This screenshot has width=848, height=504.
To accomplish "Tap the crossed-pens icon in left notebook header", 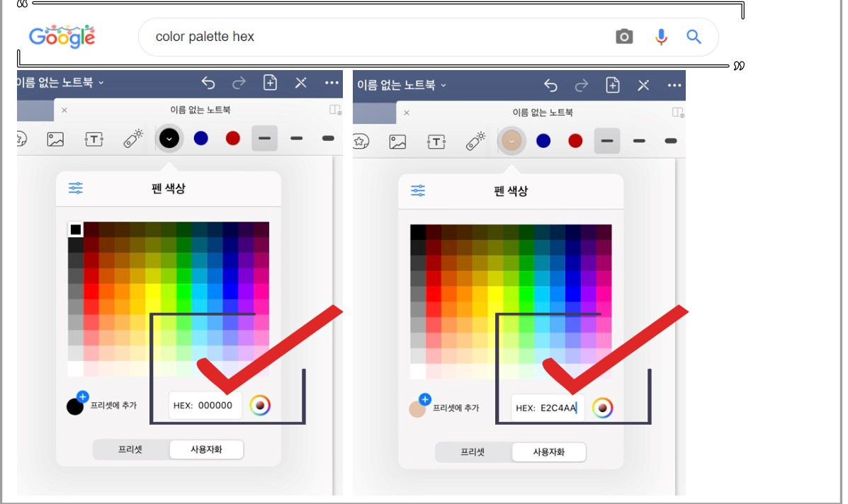I will (x=300, y=83).
